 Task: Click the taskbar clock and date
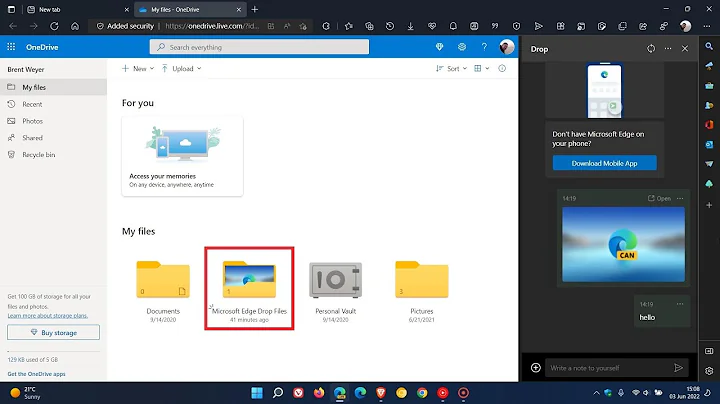(x=684, y=393)
